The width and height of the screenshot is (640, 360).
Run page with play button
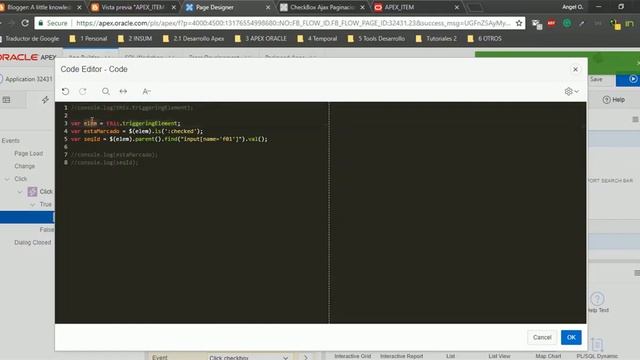tap(632, 79)
